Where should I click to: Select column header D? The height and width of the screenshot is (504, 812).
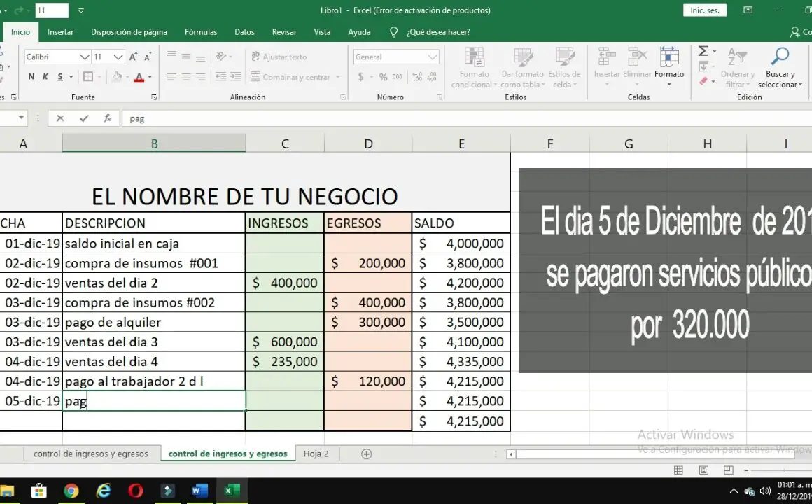[368, 143]
